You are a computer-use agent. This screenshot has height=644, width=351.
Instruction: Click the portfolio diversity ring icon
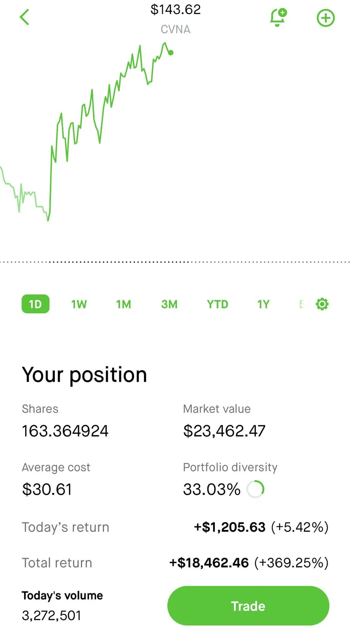click(255, 489)
